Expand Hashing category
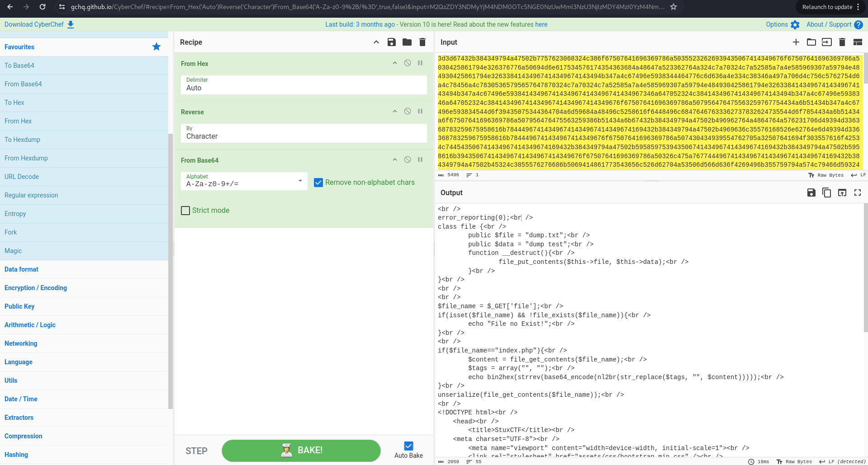Image resolution: width=868 pixels, height=465 pixels. pos(84,455)
